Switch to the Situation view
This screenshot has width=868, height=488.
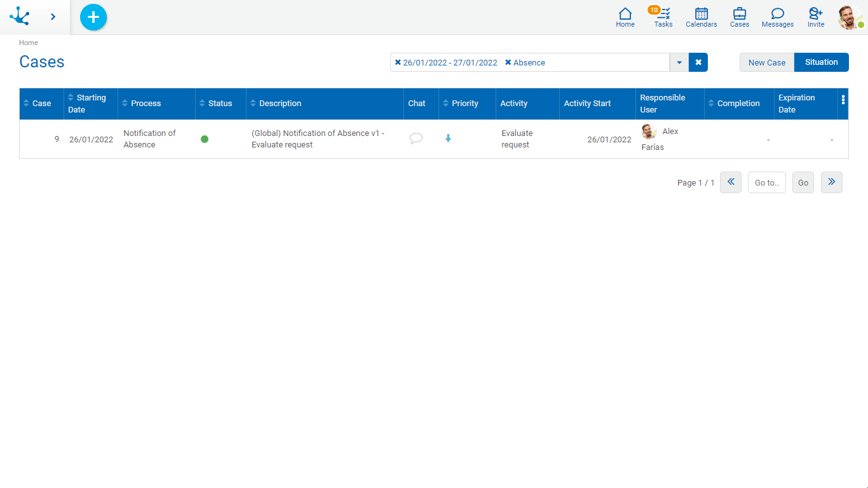click(821, 62)
